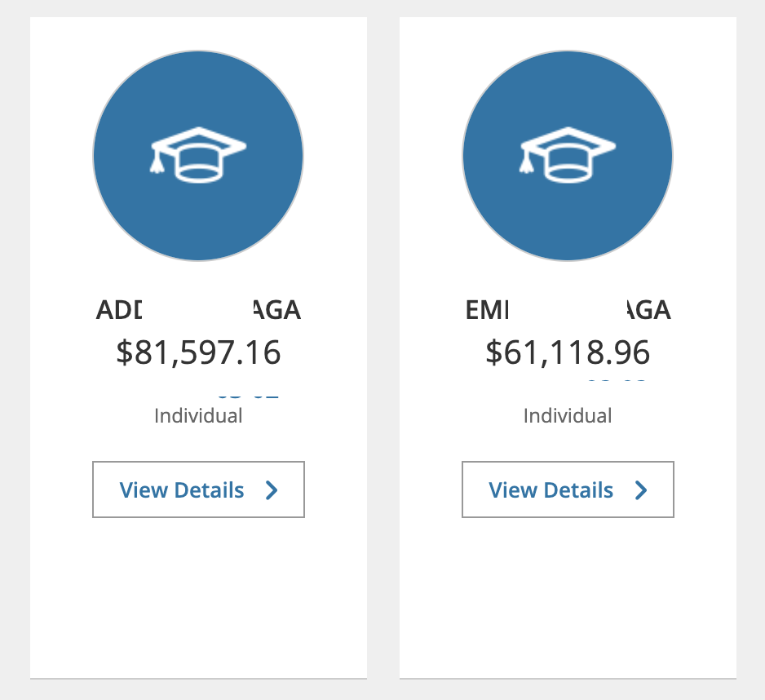
Task: Open View Details for the $81,597.16 account
Action: [198, 490]
